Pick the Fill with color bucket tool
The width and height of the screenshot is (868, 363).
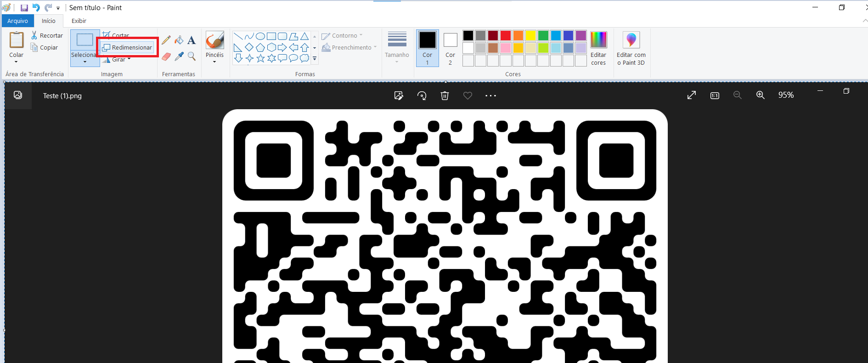point(179,40)
